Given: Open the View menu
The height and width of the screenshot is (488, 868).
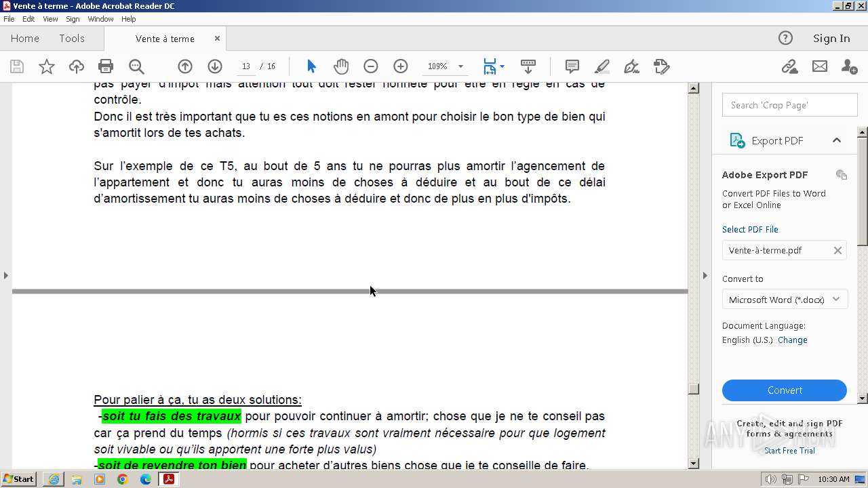Looking at the screenshot, I should pyautogui.click(x=50, y=19).
